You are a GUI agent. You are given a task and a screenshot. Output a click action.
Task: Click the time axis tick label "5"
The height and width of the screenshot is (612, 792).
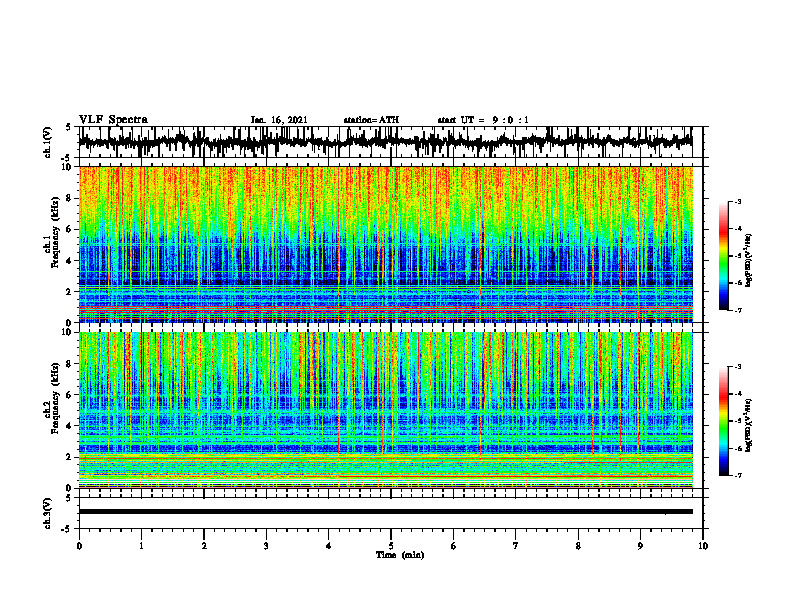pyautogui.click(x=391, y=546)
